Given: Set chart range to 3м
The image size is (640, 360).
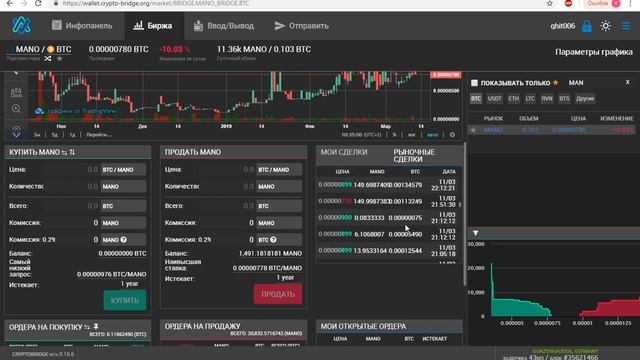Looking at the screenshot, I should [x=37, y=135].
